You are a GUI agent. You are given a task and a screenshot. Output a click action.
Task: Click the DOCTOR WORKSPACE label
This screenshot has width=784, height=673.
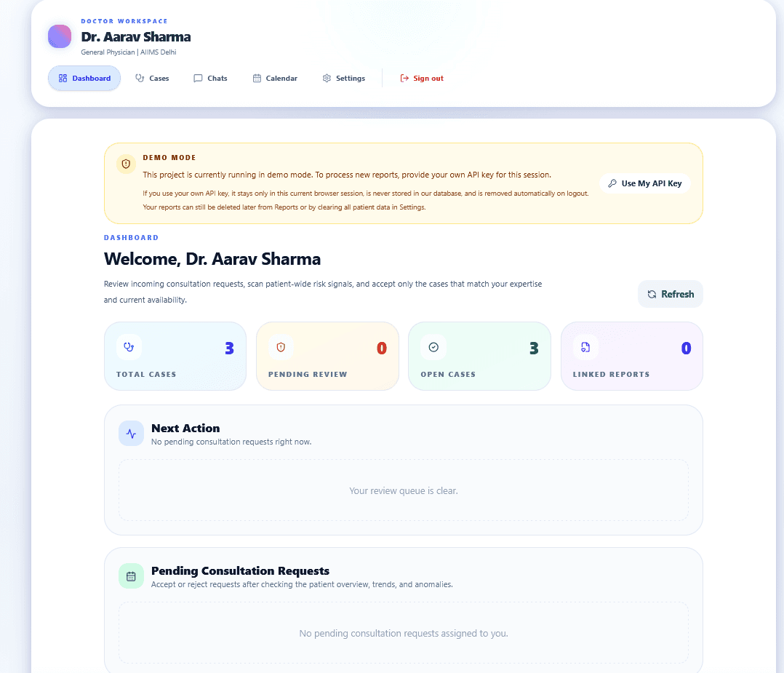point(124,21)
